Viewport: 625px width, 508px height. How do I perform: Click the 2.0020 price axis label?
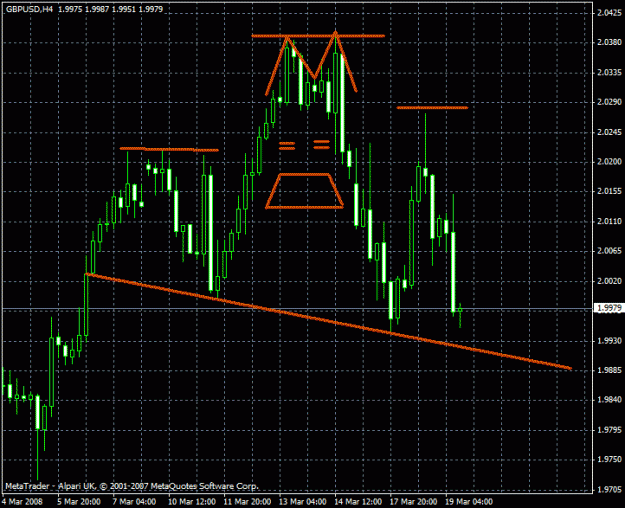(x=609, y=281)
